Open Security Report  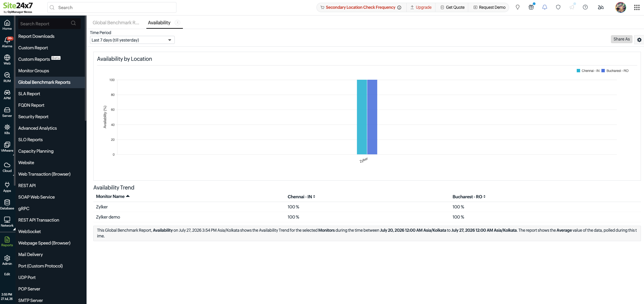click(x=33, y=117)
